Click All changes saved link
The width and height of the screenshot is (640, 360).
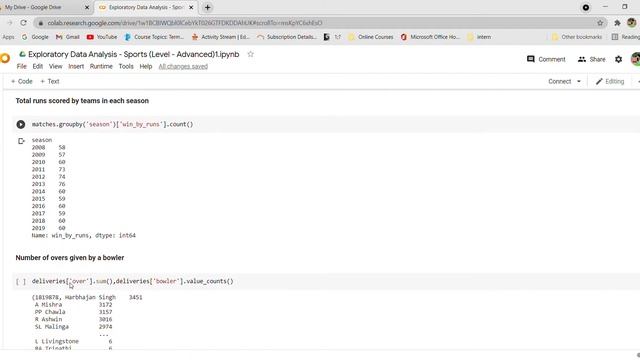pos(183,67)
